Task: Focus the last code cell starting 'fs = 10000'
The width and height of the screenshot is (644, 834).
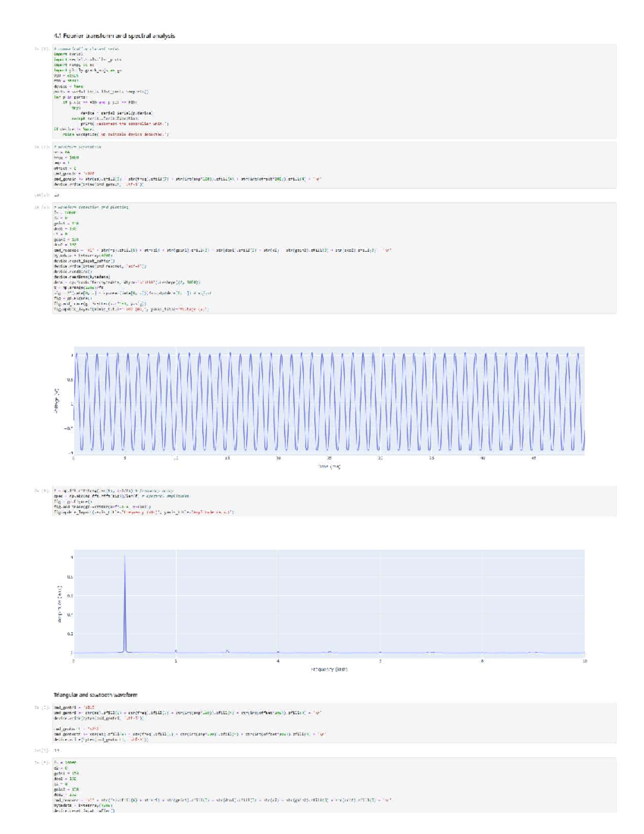Action: coord(335,785)
